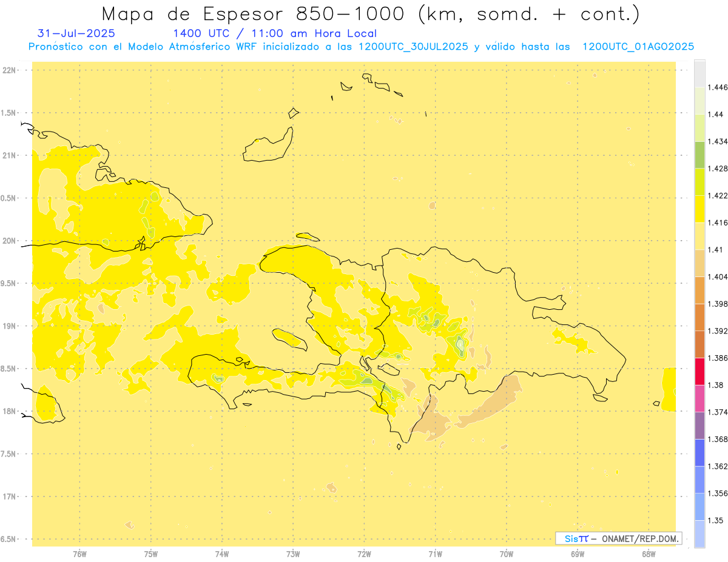Click the latitude label '18N'
Viewport: 728px width, 562px height.
tap(9, 411)
